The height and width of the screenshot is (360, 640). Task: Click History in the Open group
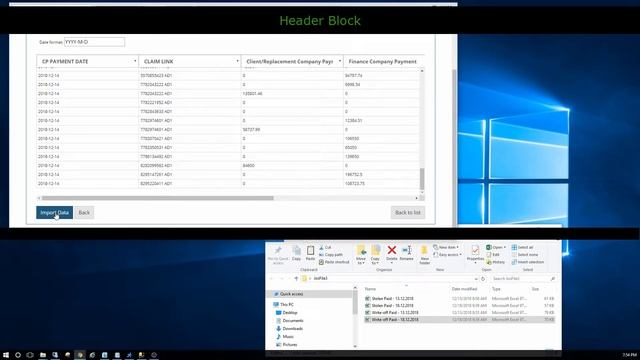496,262
